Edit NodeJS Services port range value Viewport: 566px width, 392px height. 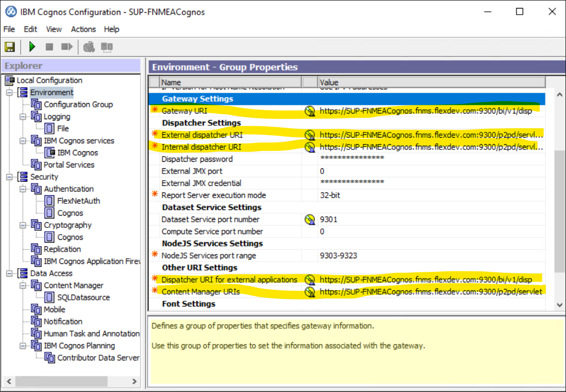tap(431, 255)
